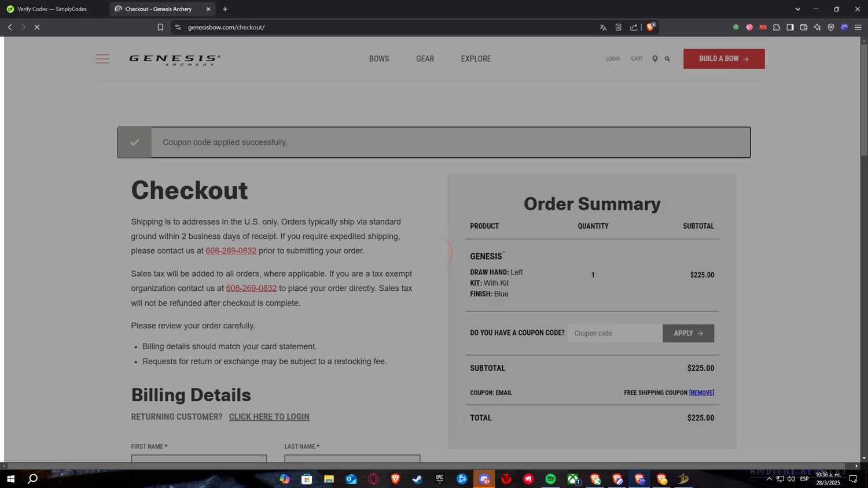
Task: Toggle the browser sidebar panel icon
Action: 790,27
